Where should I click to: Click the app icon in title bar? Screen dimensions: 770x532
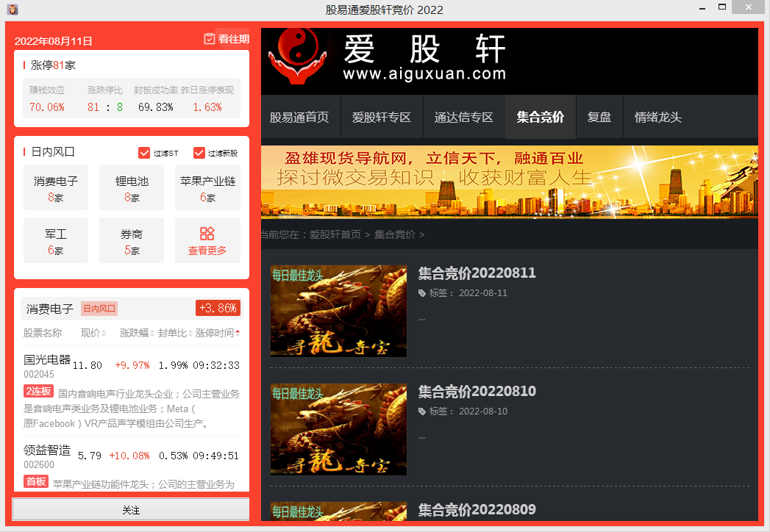coord(13,9)
